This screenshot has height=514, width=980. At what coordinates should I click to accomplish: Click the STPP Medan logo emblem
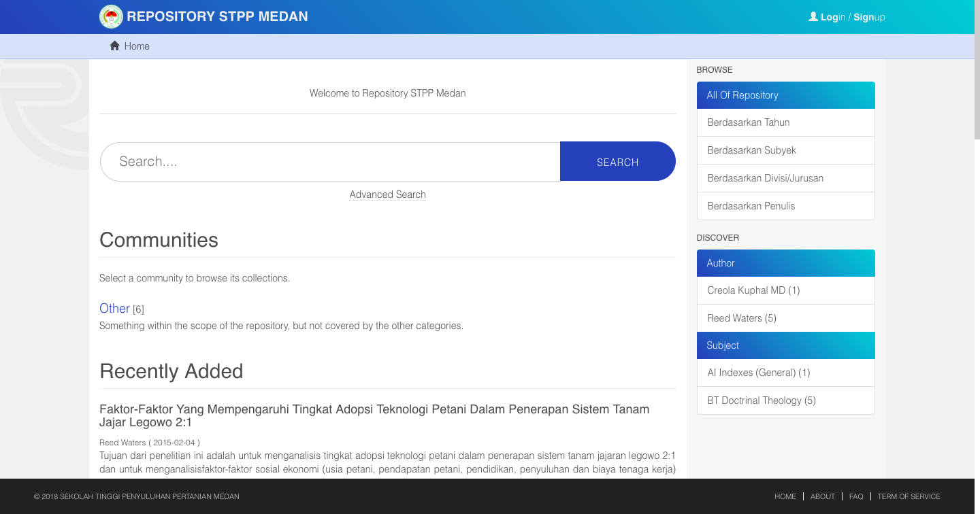pos(111,16)
